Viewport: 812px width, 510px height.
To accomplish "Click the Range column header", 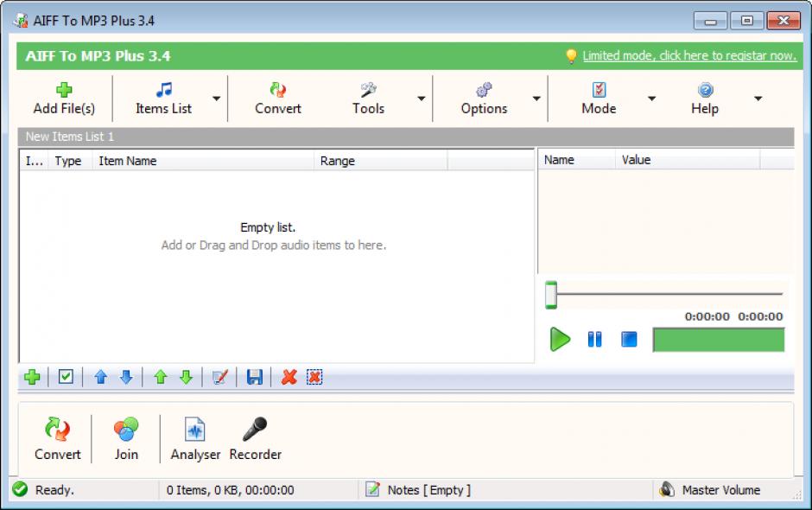I will point(381,161).
